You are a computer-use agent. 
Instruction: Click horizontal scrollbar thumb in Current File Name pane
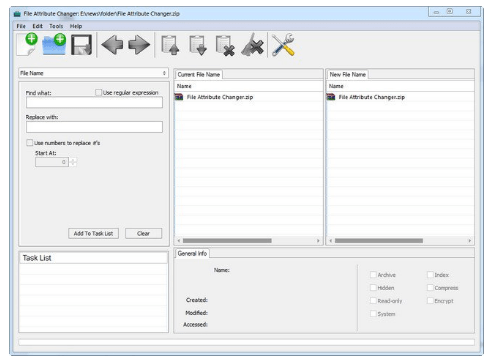(227, 241)
